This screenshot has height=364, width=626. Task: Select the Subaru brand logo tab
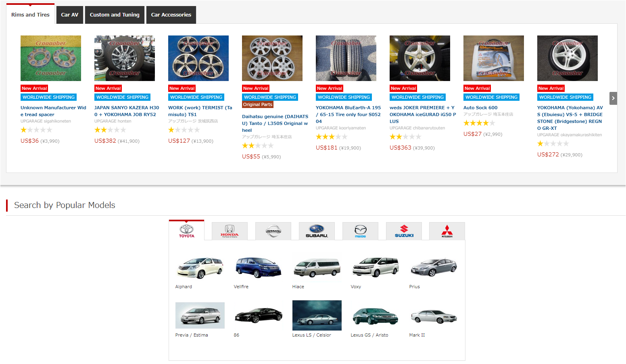coord(317,231)
